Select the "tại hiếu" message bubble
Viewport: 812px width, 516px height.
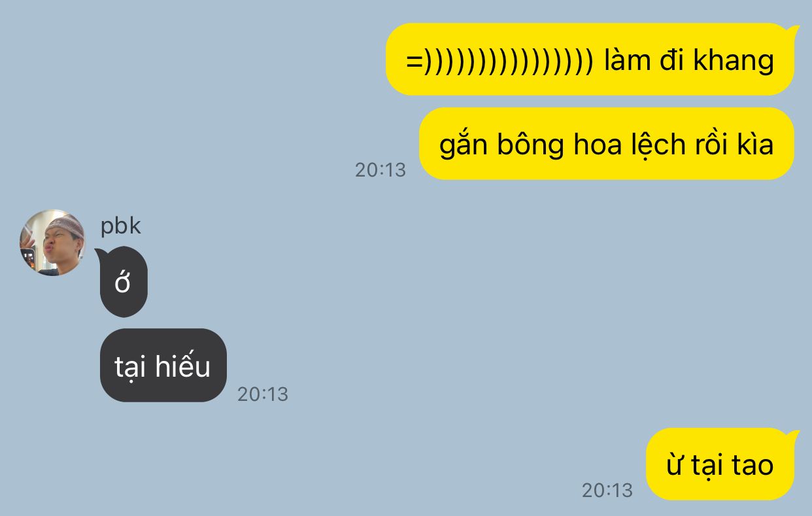pos(163,365)
